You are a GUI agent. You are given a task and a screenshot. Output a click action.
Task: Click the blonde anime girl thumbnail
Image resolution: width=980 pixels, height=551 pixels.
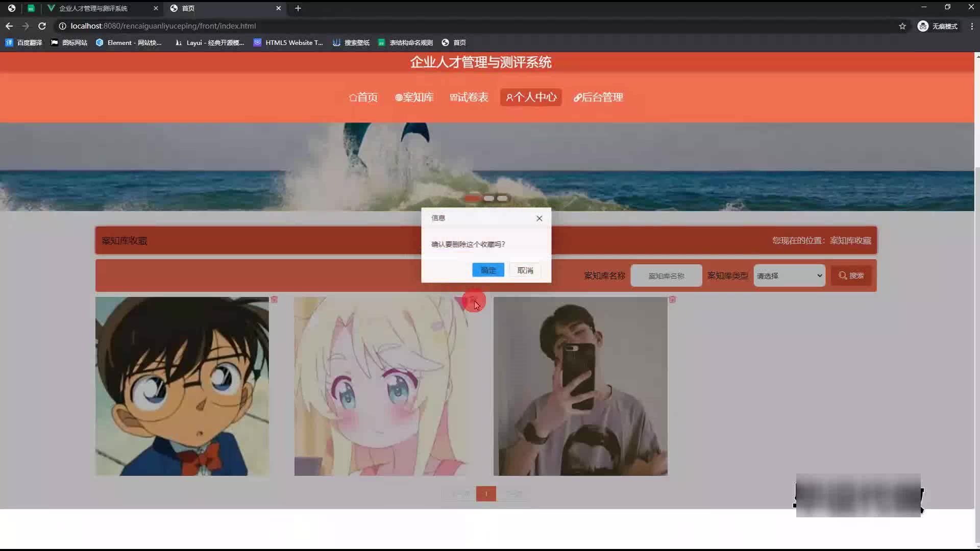click(380, 386)
